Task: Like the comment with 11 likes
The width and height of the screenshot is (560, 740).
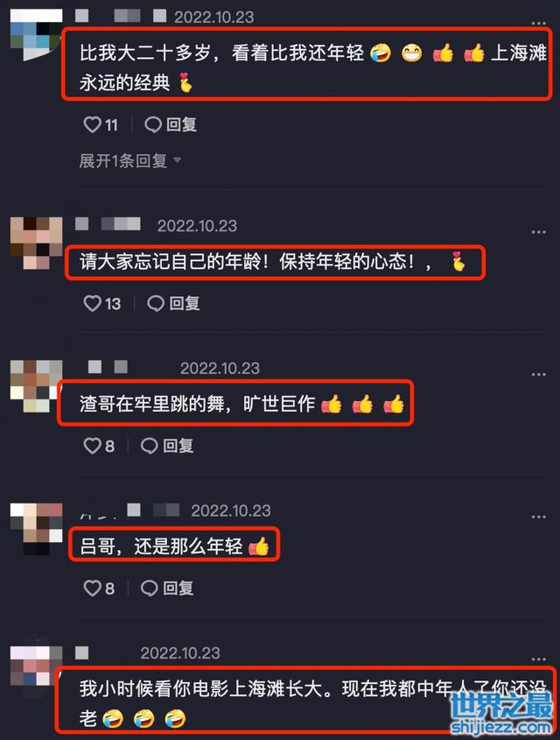Action: tap(92, 124)
